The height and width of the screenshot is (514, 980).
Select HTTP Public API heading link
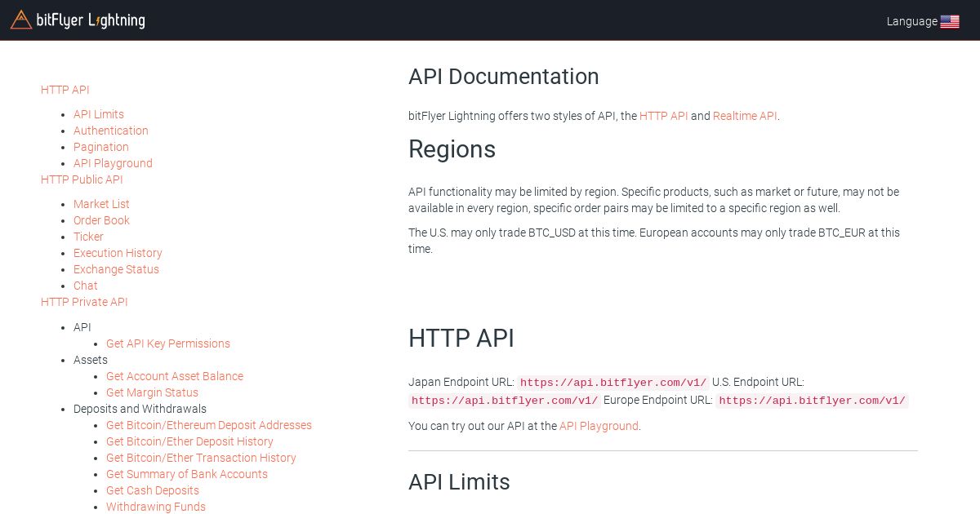pyautogui.click(x=82, y=179)
